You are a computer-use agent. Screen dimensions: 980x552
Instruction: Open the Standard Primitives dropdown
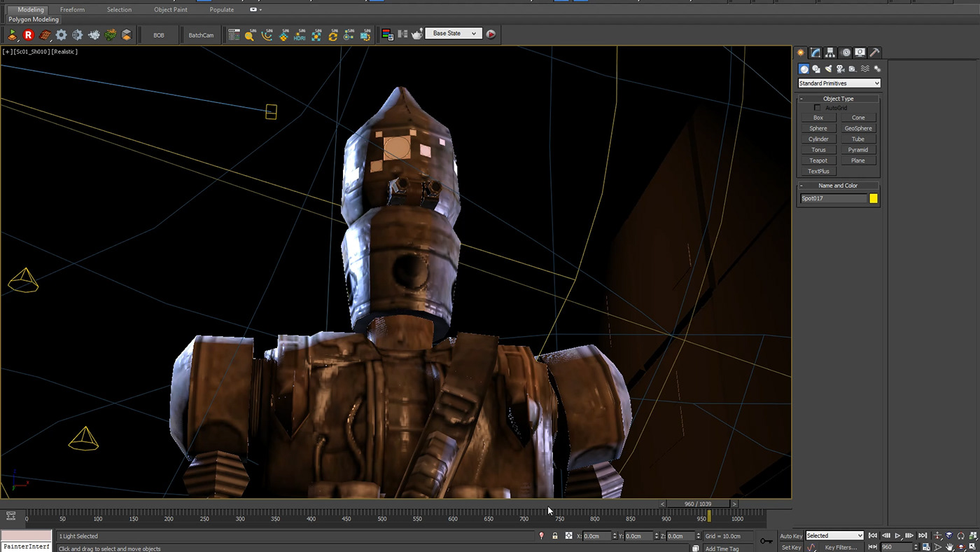point(839,83)
